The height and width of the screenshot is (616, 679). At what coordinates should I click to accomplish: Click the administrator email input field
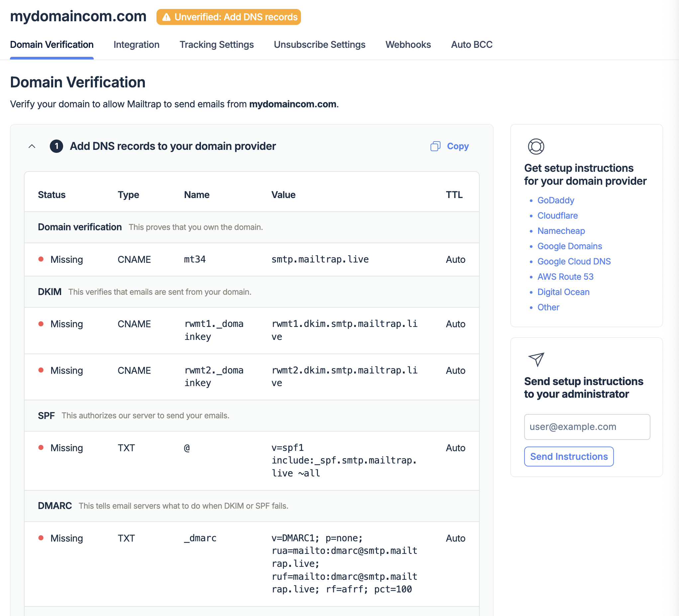587,426
